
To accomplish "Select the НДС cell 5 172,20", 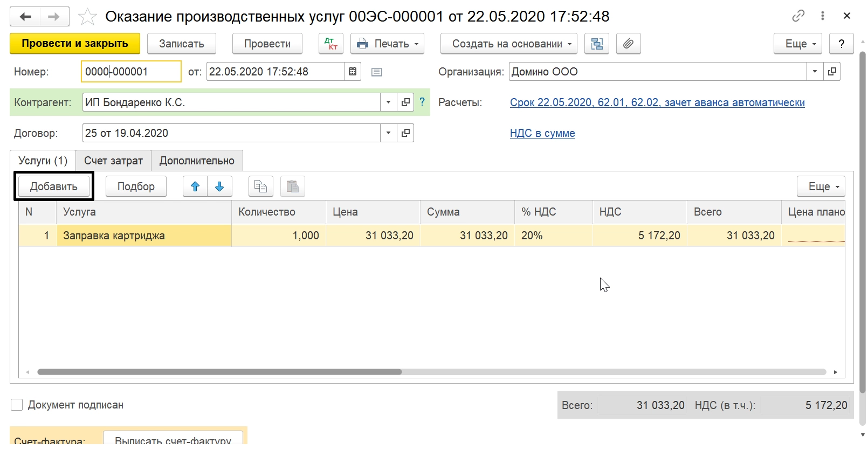I will 640,236.
